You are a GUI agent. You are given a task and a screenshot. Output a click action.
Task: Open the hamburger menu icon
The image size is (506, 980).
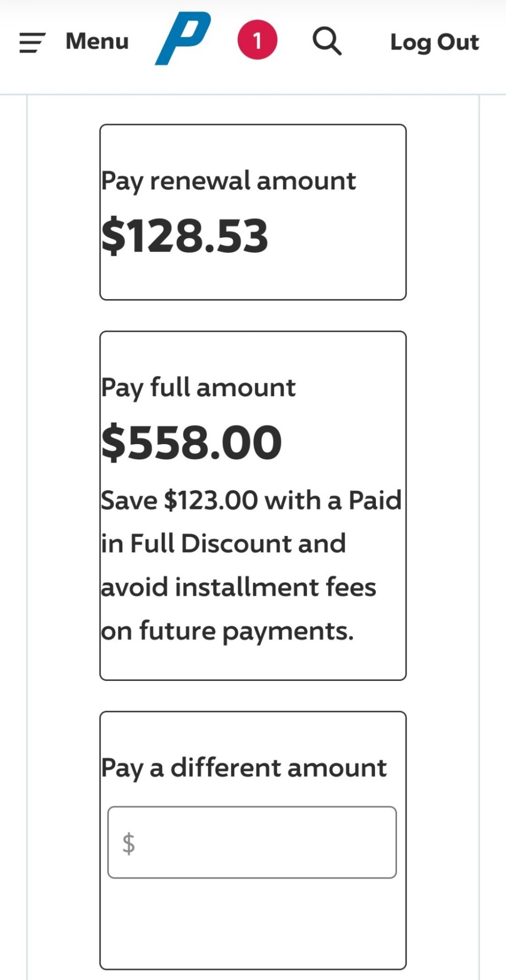[x=32, y=42]
